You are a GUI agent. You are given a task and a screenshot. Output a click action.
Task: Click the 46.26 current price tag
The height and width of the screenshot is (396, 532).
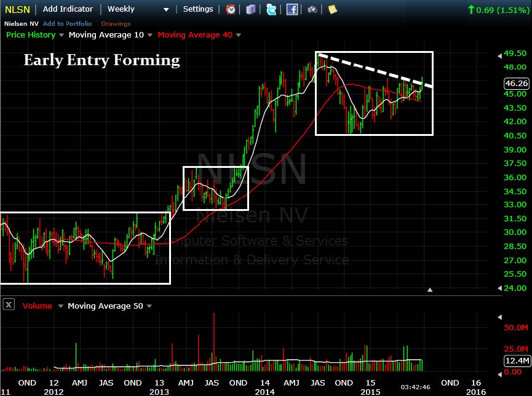(x=516, y=83)
